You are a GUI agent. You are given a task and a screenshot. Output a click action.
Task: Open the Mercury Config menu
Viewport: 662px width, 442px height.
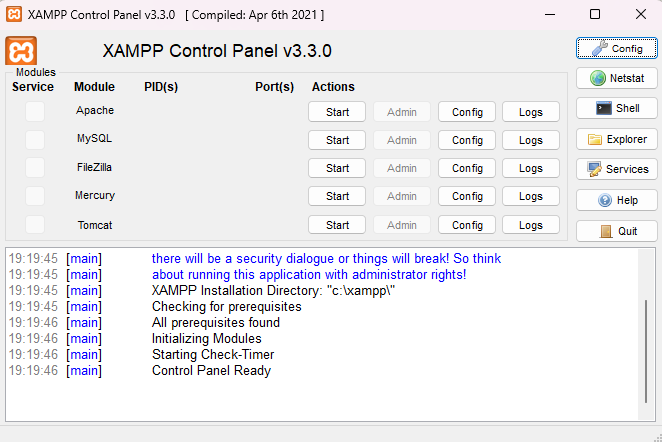[467, 196]
